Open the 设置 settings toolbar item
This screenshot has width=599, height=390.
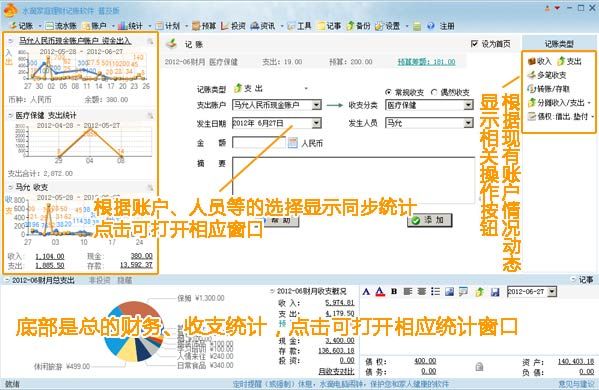[388, 26]
